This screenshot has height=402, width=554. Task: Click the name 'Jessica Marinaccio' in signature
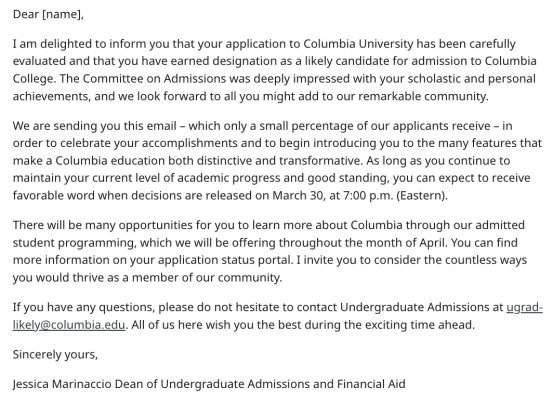62,384
